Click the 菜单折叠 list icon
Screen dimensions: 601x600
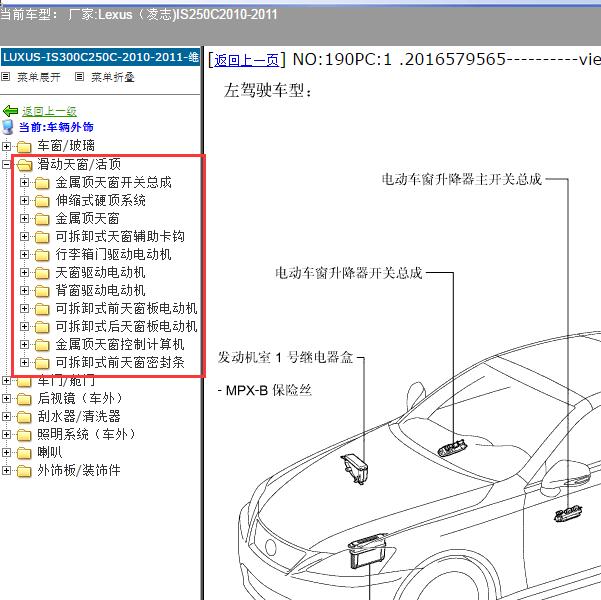point(80,77)
